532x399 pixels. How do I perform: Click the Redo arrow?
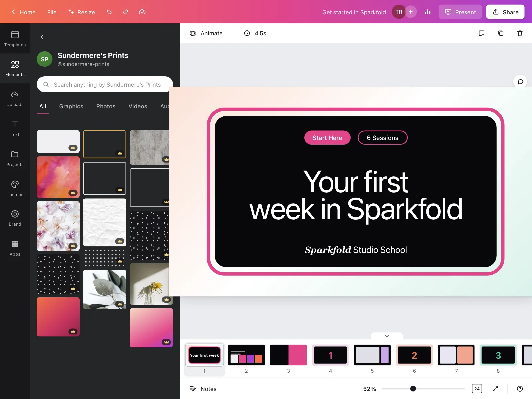(126, 12)
